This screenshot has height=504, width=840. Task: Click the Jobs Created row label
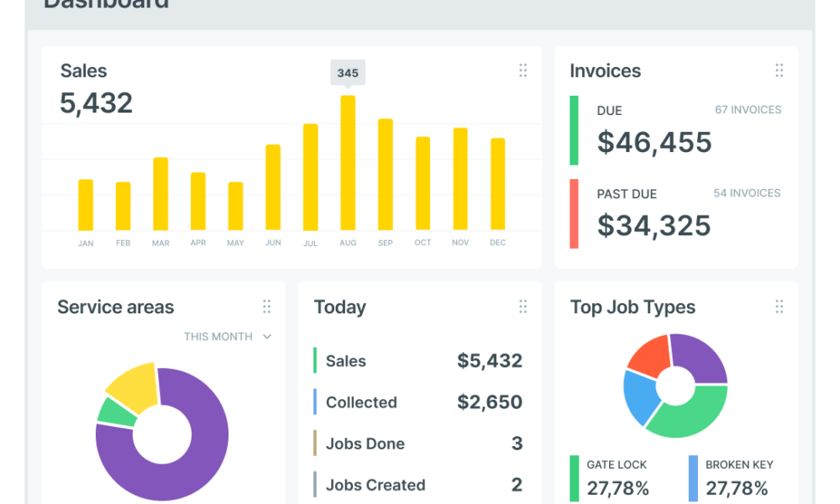click(375, 486)
